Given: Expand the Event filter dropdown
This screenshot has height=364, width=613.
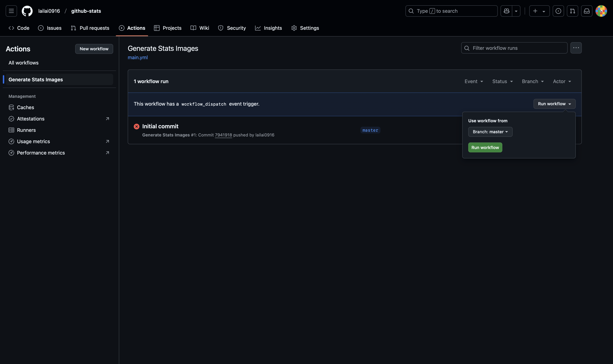Looking at the screenshot, I should (474, 82).
